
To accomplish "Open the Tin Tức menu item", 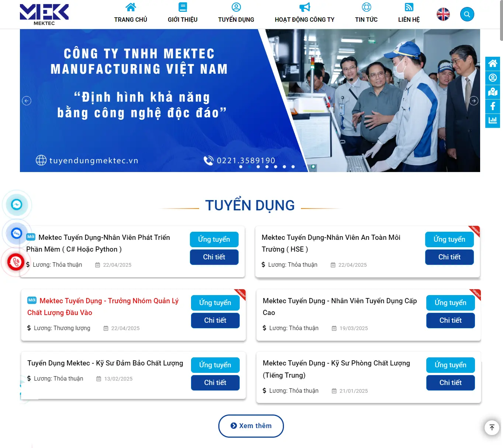I will 366,20.
